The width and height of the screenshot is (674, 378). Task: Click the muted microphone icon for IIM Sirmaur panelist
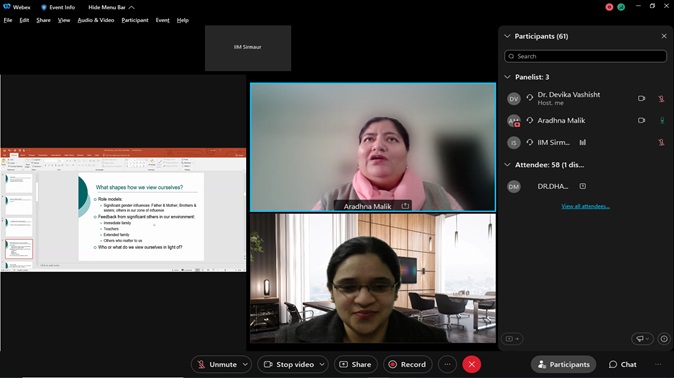662,142
